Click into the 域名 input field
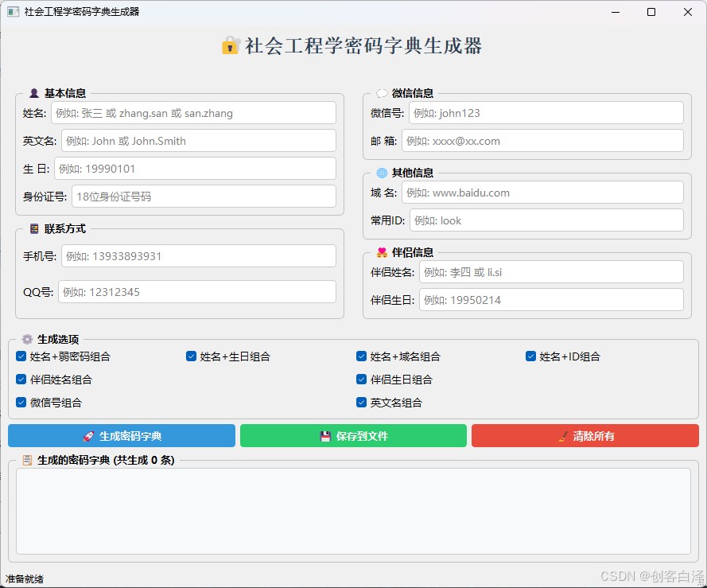This screenshot has height=588, width=707. click(x=542, y=193)
